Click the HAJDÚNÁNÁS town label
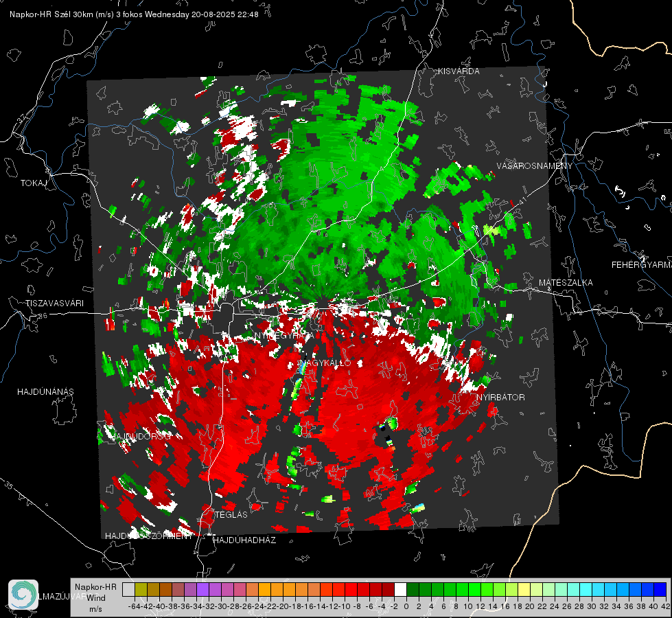The width and height of the screenshot is (672, 618). 45,391
